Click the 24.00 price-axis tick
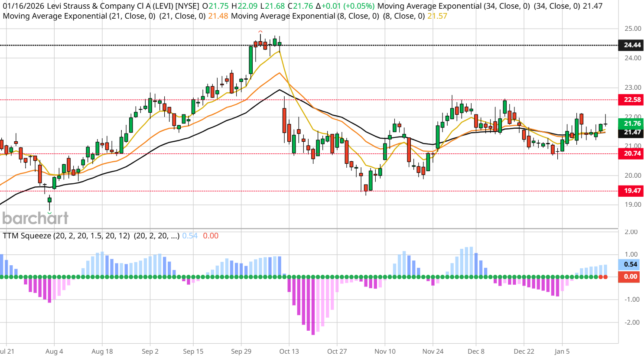Viewport: 644px width, 358px height. coord(633,58)
